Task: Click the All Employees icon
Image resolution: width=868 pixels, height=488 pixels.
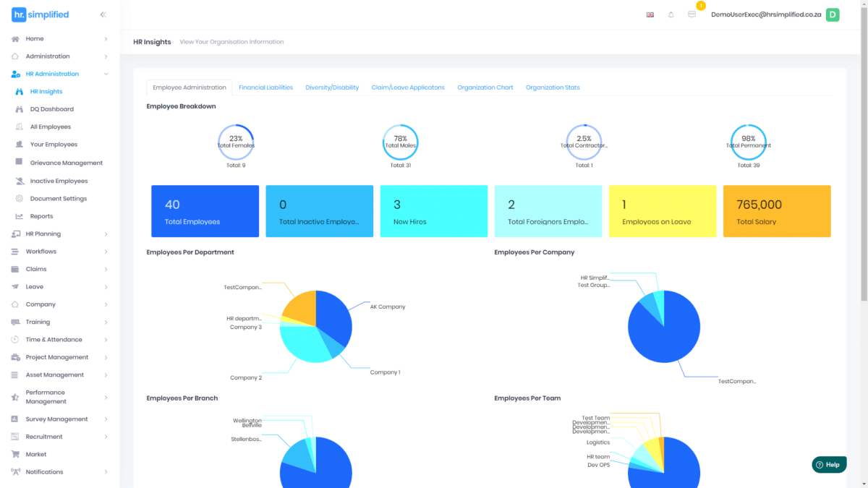Action: [x=20, y=127]
